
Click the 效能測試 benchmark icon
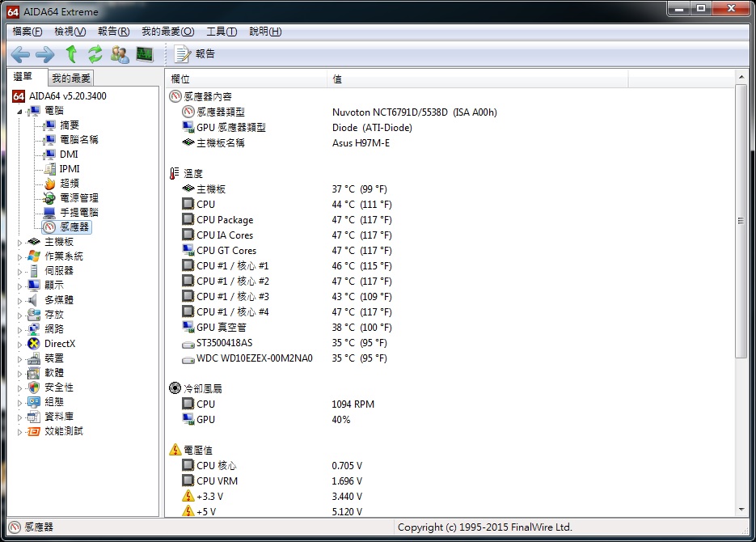(34, 431)
